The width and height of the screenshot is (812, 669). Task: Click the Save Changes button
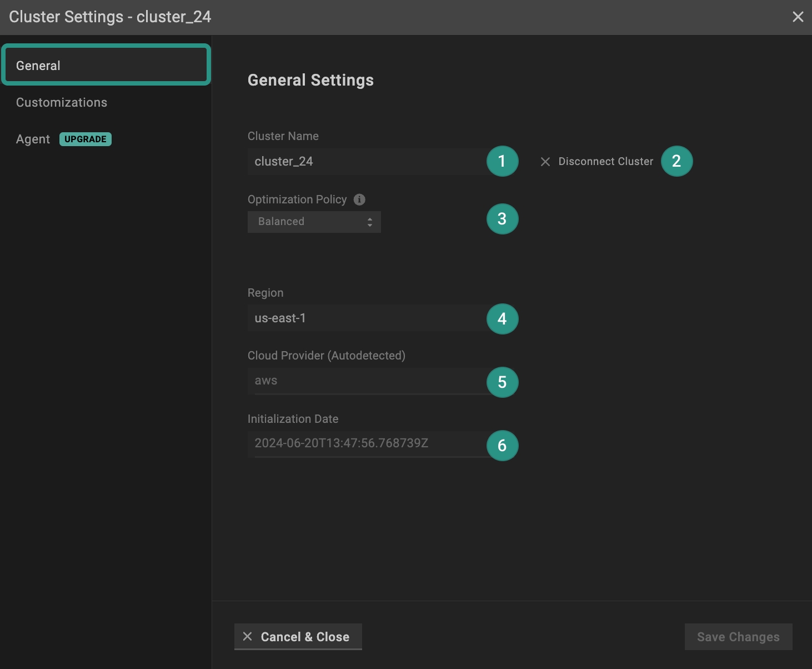point(738,637)
